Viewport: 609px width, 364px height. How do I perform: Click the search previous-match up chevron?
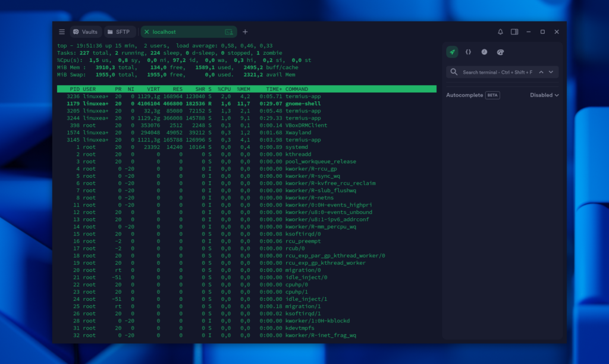[541, 72]
